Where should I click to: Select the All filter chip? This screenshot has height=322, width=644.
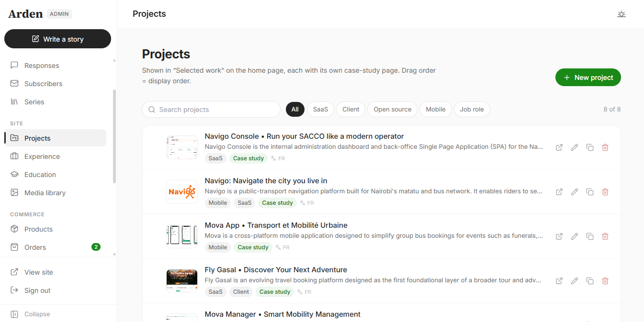coord(295,109)
